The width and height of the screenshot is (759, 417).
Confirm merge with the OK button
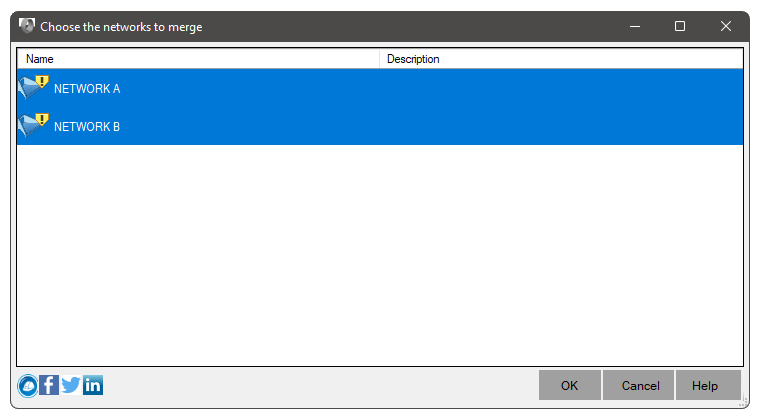pos(570,386)
